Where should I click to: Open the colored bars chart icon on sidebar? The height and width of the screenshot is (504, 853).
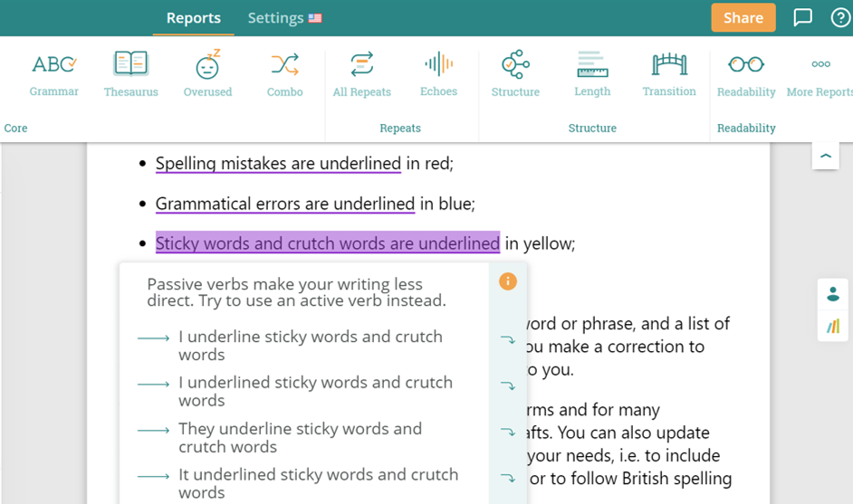coord(833,326)
